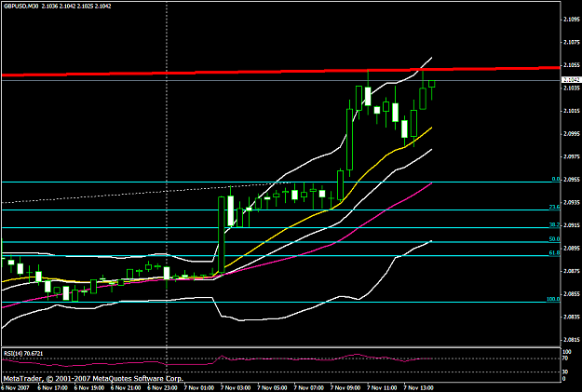Select the Fibonacci 23.6 level label
Image resolution: width=582 pixels, height=392 pixels.
[555, 207]
